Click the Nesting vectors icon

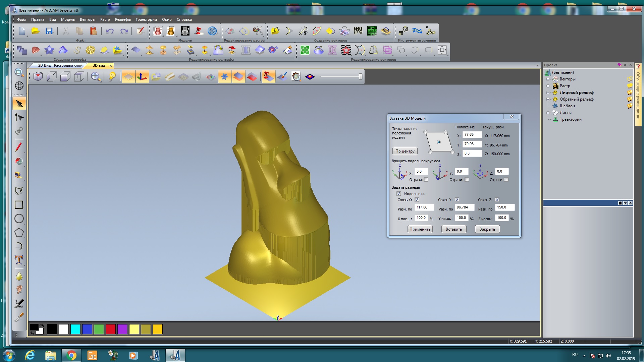(x=358, y=31)
